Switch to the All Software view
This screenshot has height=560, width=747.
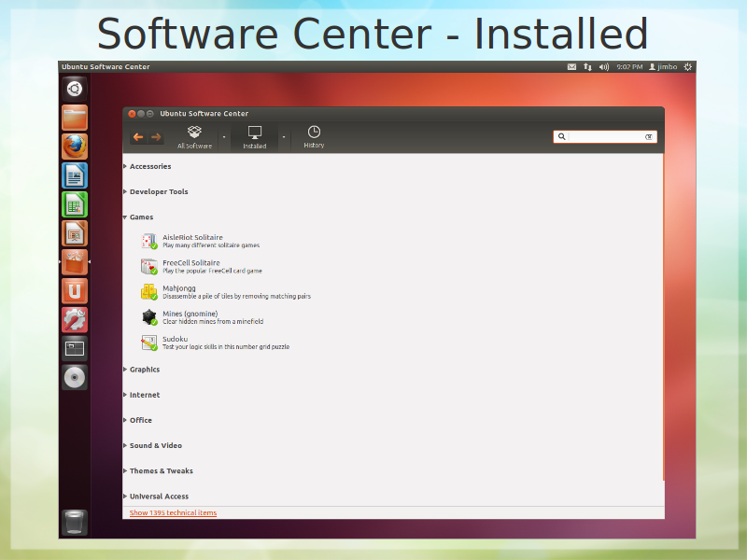(194, 137)
